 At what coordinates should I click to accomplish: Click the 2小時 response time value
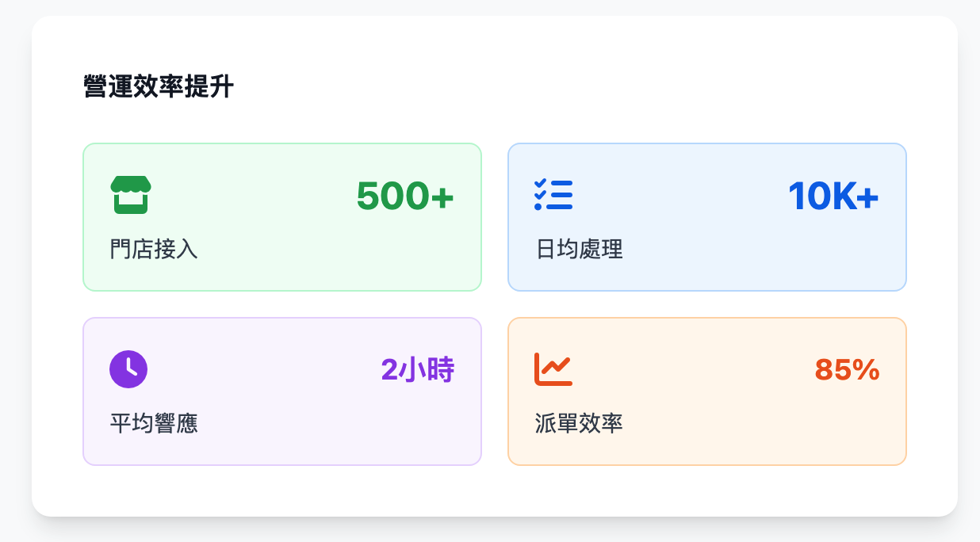coord(417,370)
